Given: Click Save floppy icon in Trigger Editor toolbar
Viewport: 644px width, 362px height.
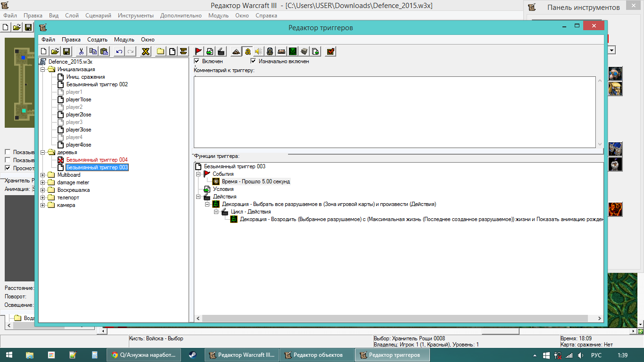Looking at the screenshot, I should coord(66,51).
